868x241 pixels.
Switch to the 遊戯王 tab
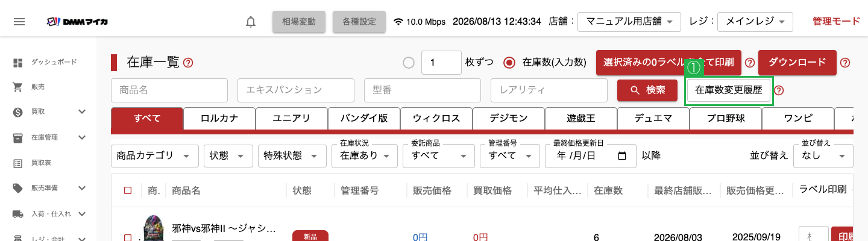pyautogui.click(x=581, y=118)
